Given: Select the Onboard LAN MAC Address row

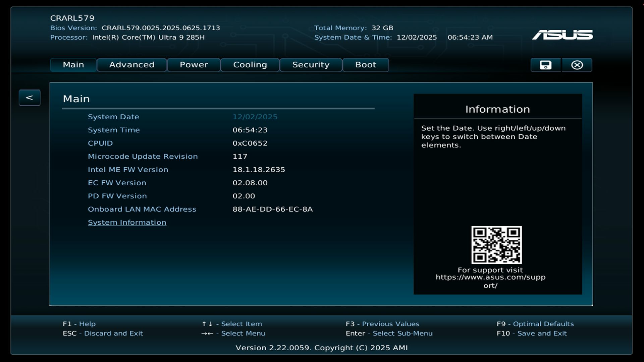Looking at the screenshot, I should [x=142, y=209].
